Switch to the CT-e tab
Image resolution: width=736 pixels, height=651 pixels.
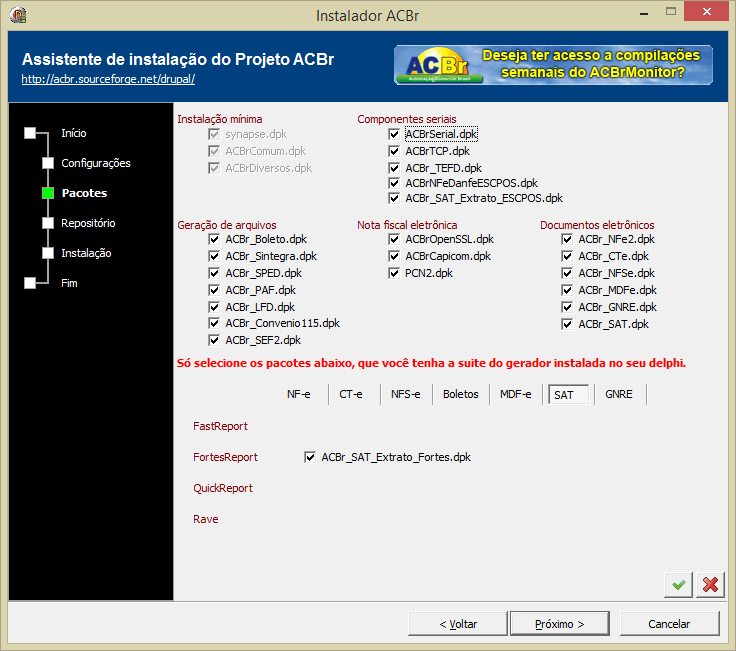click(x=351, y=394)
